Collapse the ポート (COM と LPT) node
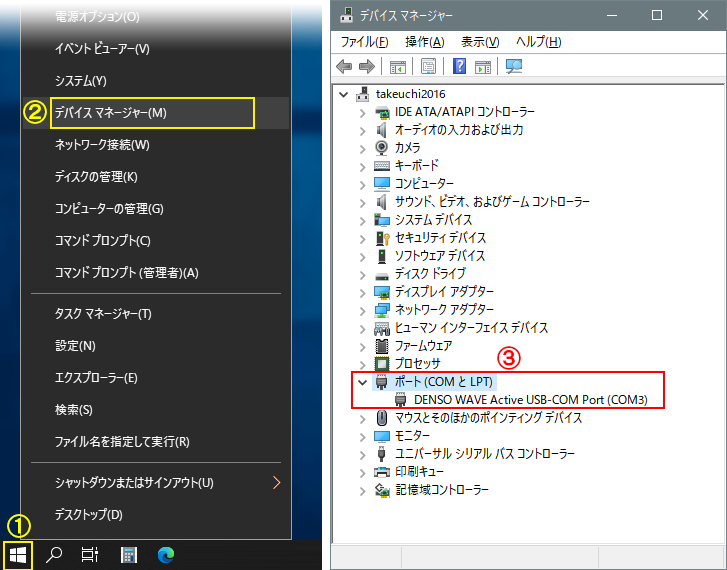The height and width of the screenshot is (570, 727). pos(363,382)
